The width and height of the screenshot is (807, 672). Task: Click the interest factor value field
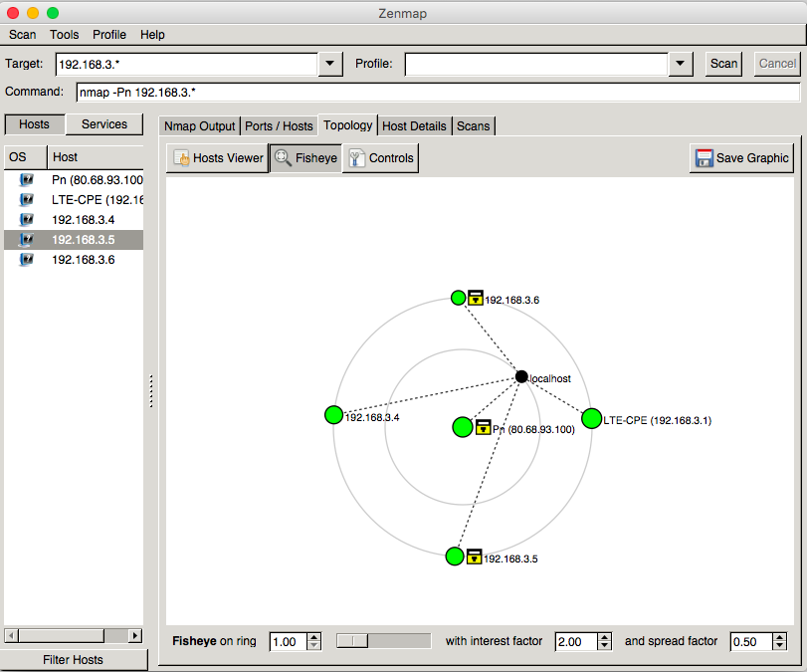click(576, 641)
